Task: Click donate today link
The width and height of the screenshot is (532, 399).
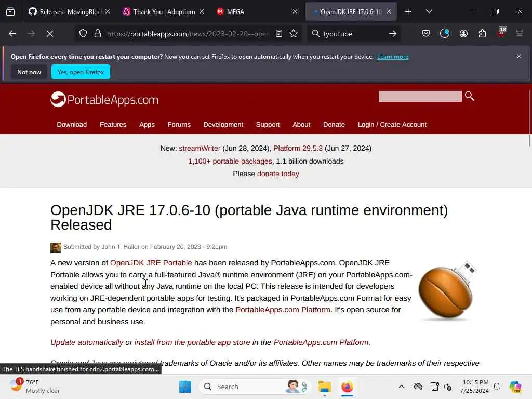Action: click(x=278, y=174)
